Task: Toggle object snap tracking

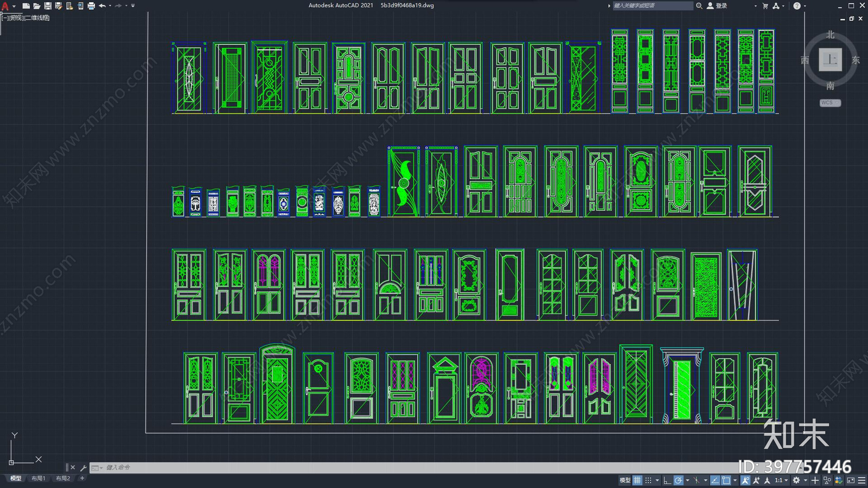Action: tap(715, 480)
